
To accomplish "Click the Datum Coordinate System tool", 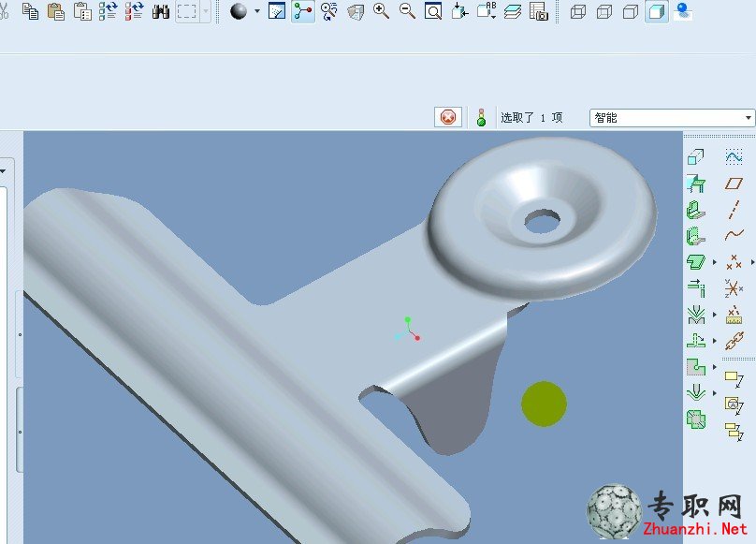I will (734, 288).
